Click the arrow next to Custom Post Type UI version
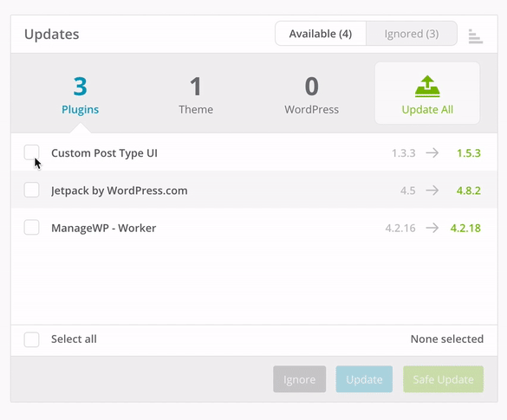The height and width of the screenshot is (420, 507). pyautogui.click(x=432, y=152)
